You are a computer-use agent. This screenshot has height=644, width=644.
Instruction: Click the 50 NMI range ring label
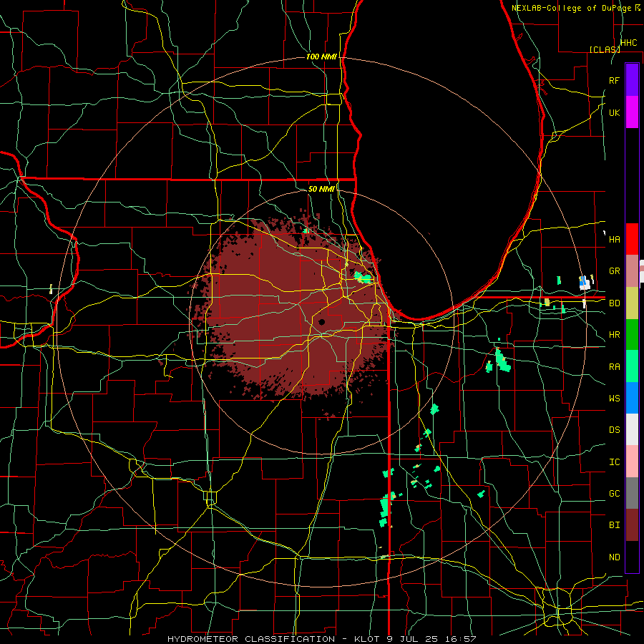point(321,189)
